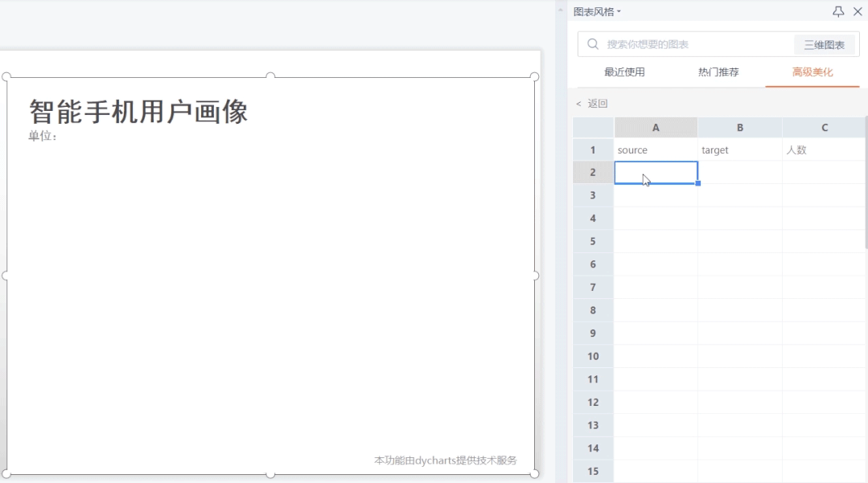Click the dycharts attribution link
This screenshot has width=868, height=483.
[445, 460]
